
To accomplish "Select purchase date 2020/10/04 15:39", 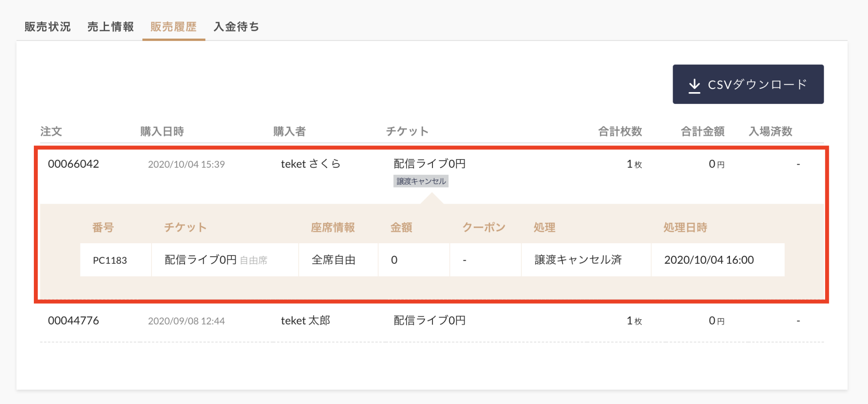I will (186, 165).
